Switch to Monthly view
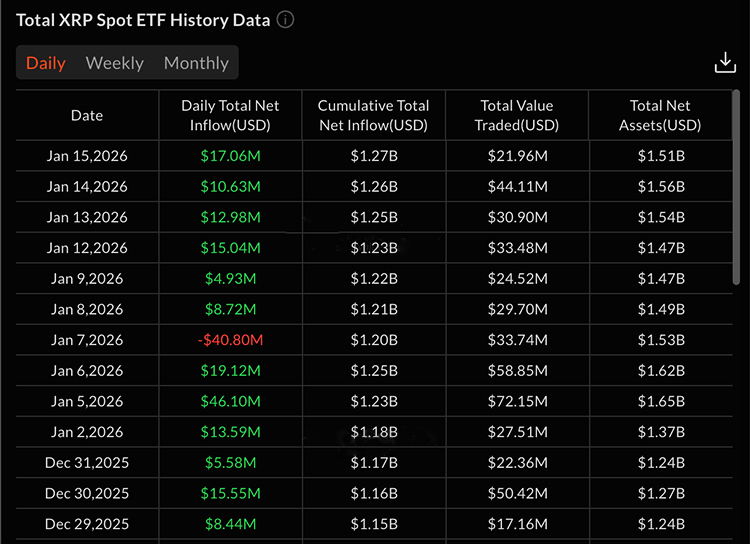750x544 pixels. [x=196, y=63]
